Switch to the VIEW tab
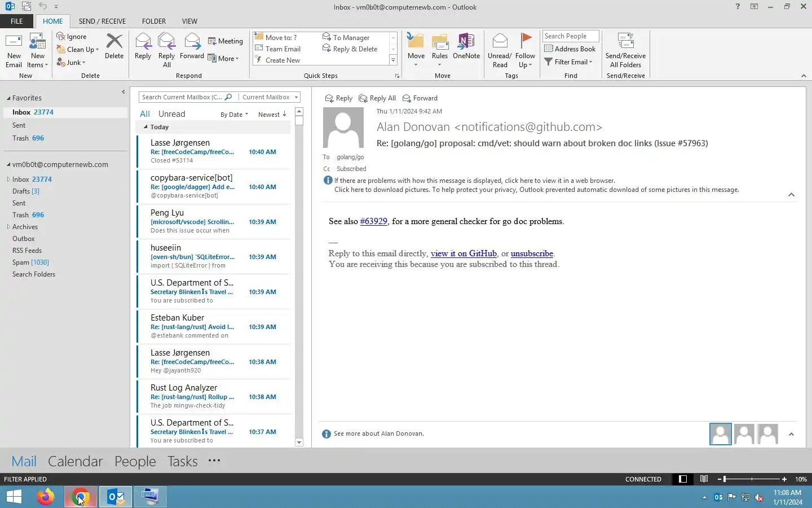Screen dimensions: 812x508 point(189,21)
